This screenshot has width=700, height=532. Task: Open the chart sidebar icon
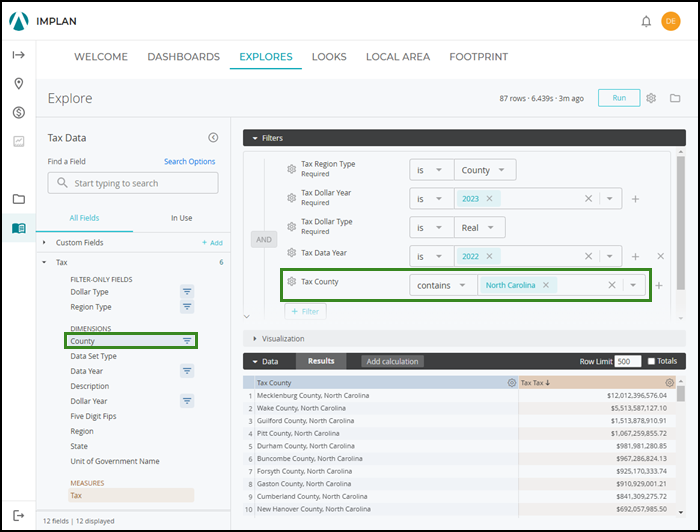(x=18, y=141)
